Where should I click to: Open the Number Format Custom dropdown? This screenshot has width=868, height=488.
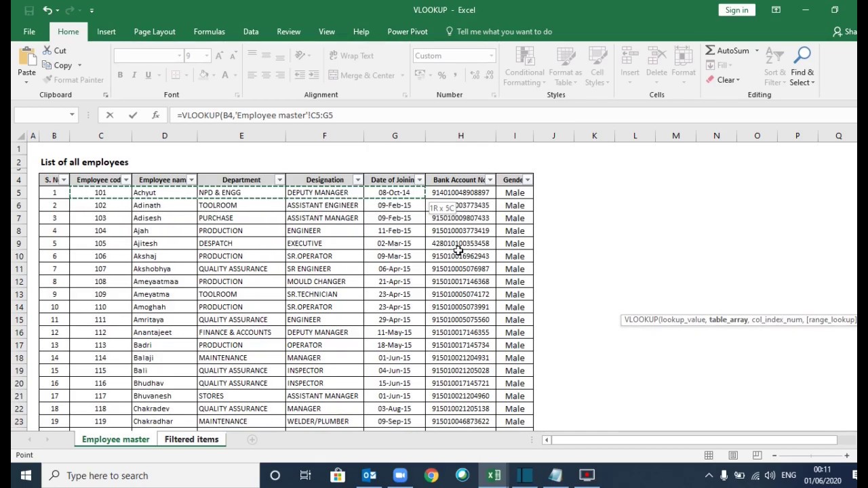(x=491, y=56)
